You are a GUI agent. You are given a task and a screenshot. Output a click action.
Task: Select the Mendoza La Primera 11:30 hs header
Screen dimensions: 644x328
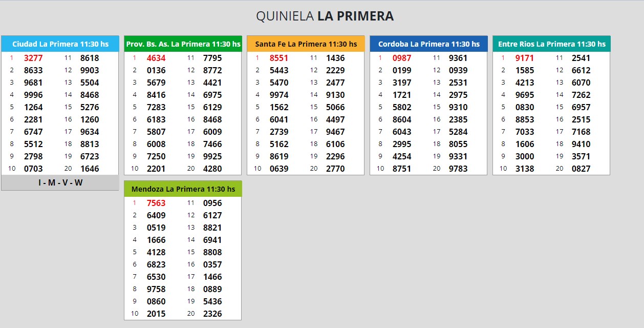[183, 189]
